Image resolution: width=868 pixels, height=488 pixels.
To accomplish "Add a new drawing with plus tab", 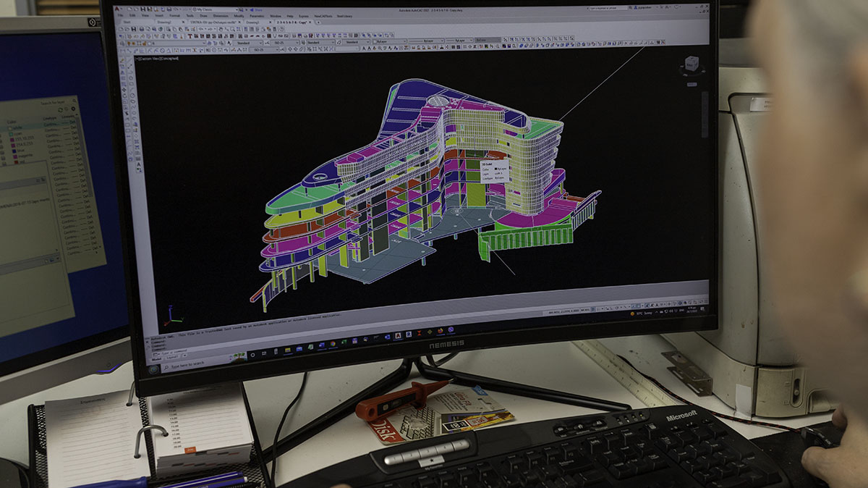I will point(318,22).
